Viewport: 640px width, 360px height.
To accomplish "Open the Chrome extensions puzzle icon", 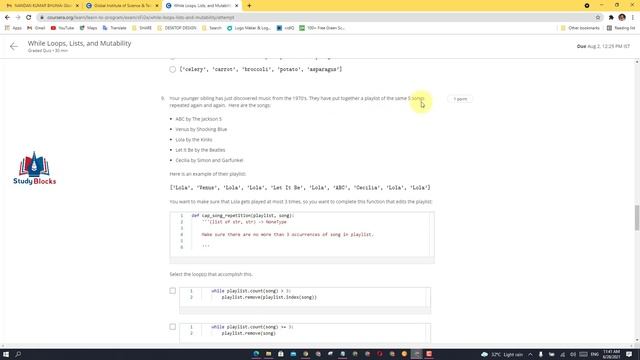I will point(611,18).
